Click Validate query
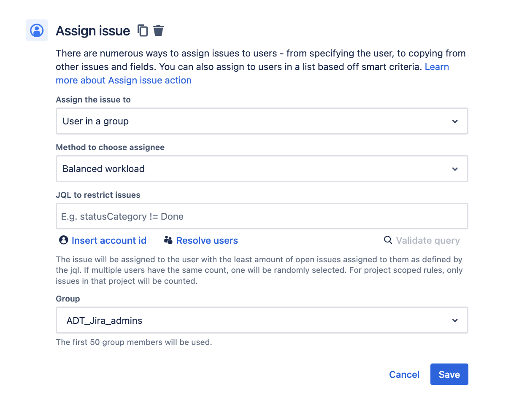 427,240
